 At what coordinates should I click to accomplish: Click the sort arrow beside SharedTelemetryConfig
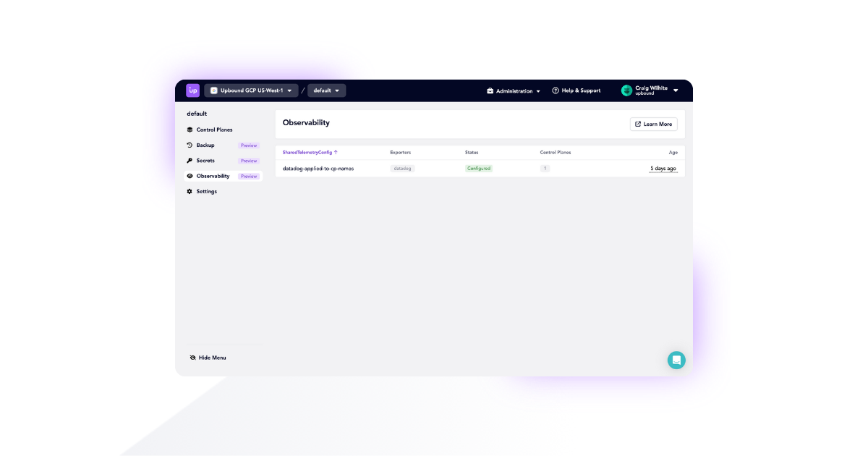click(336, 152)
